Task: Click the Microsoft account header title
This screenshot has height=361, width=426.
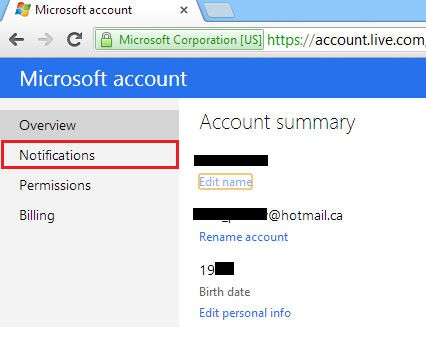Action: pos(103,79)
